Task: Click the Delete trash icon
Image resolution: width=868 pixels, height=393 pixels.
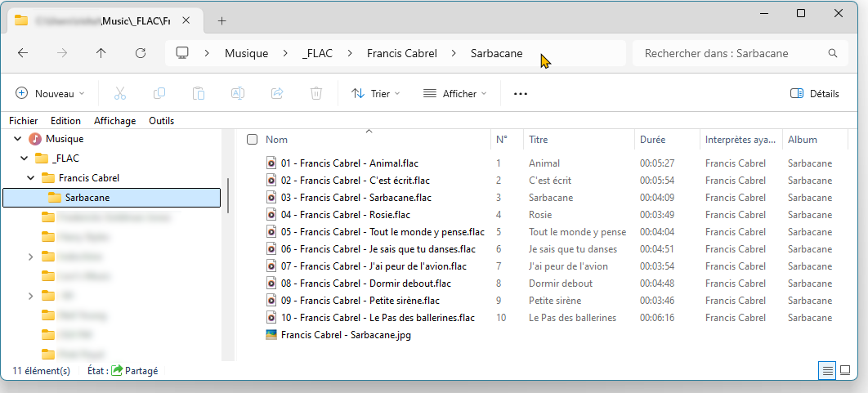Action: coord(316,93)
